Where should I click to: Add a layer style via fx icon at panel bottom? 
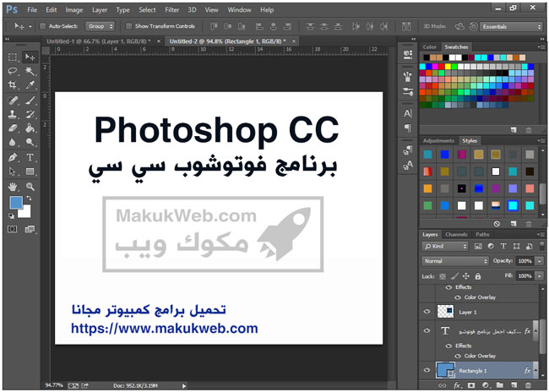(457, 385)
